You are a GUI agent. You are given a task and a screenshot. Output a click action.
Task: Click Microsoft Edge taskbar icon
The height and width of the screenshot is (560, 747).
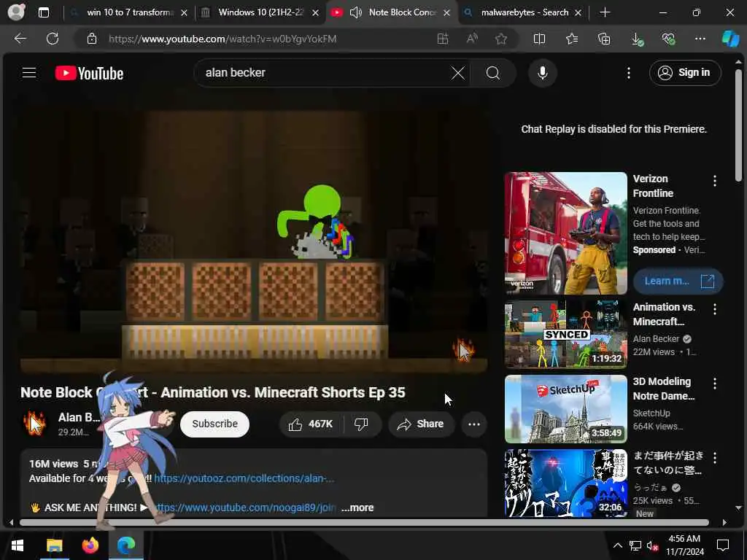(x=125, y=545)
